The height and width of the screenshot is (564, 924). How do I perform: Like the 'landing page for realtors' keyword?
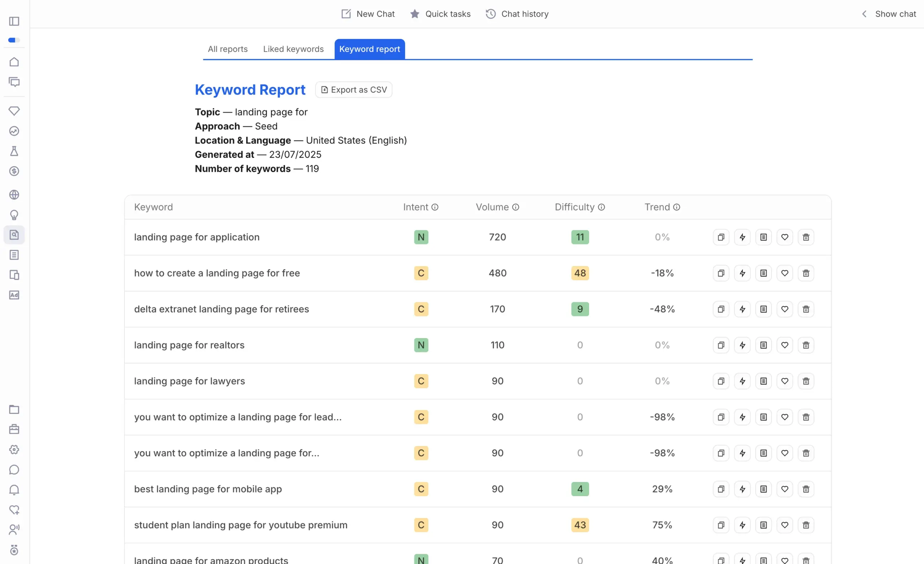(785, 345)
